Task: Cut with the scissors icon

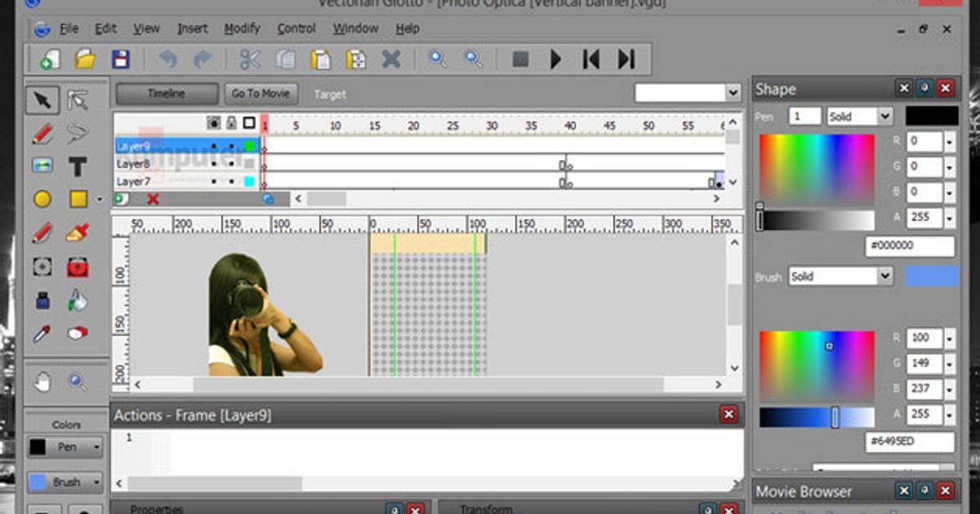Action: click(249, 60)
